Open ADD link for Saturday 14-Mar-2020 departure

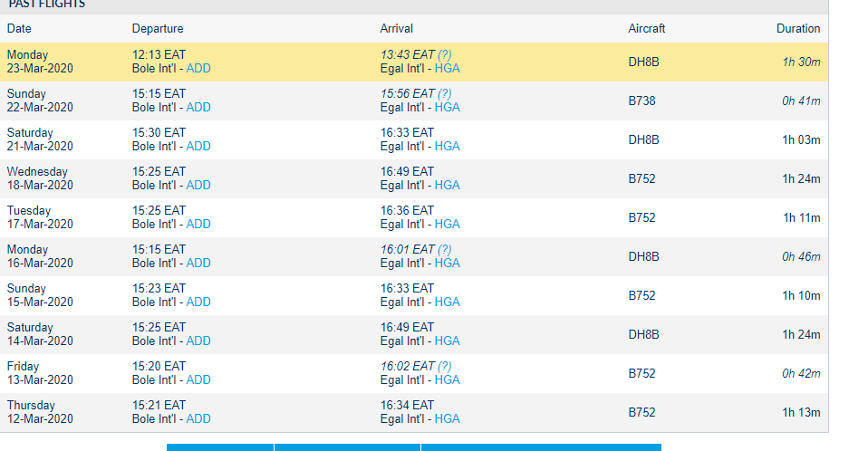(198, 341)
